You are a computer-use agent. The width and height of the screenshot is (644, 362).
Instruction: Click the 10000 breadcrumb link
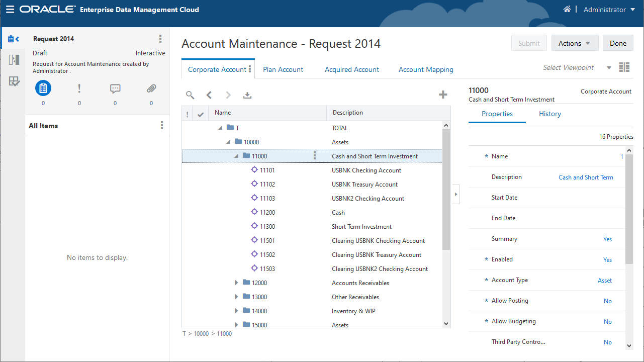(201, 334)
